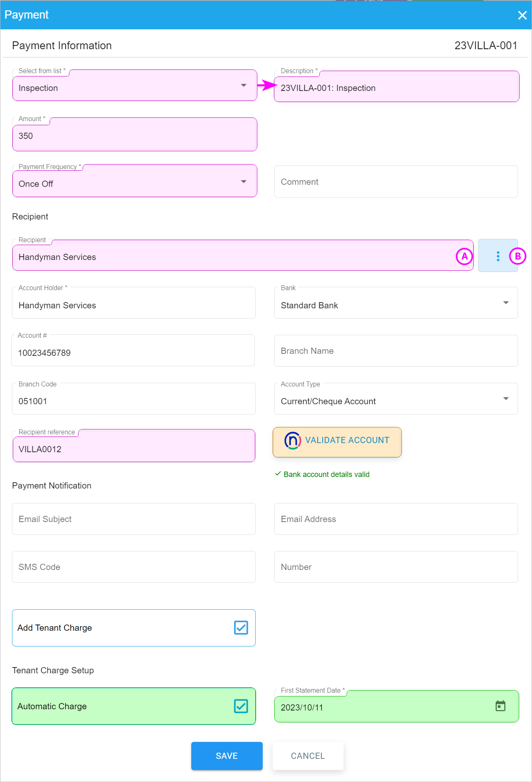Open the Payment Frequency dropdown
Screen dimensions: 532x782
244,182
